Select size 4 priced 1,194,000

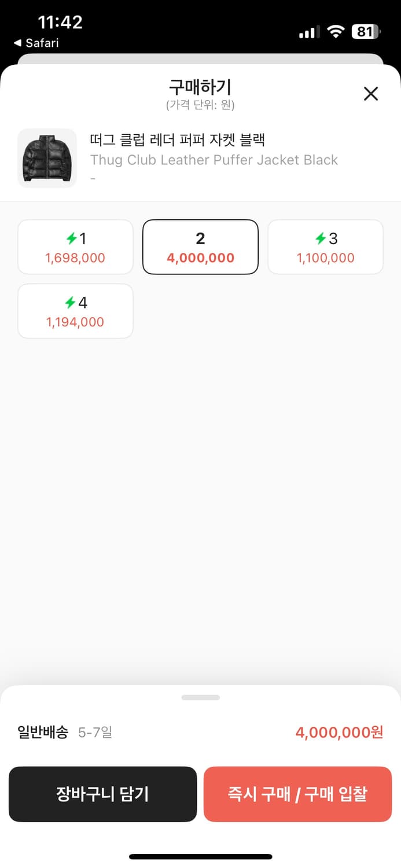click(x=75, y=311)
